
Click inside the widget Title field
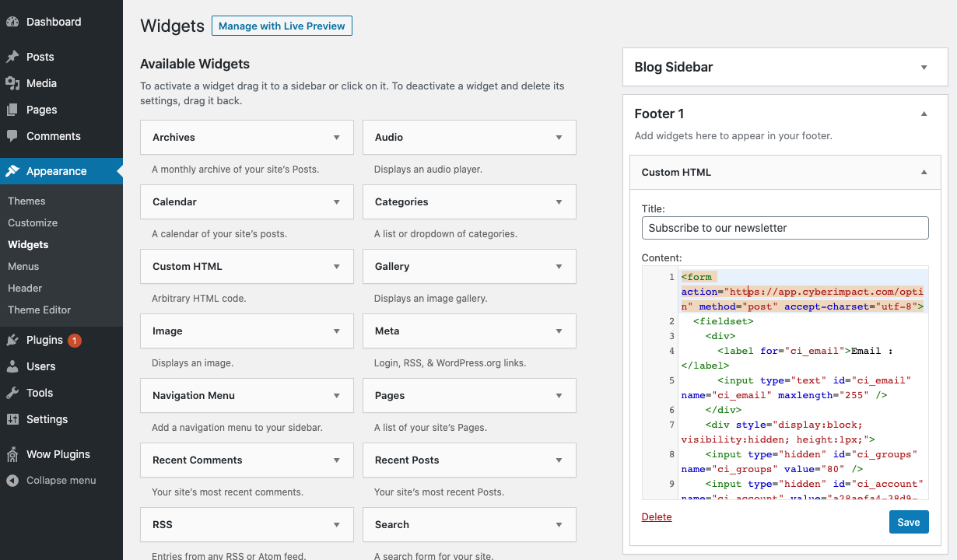(784, 228)
